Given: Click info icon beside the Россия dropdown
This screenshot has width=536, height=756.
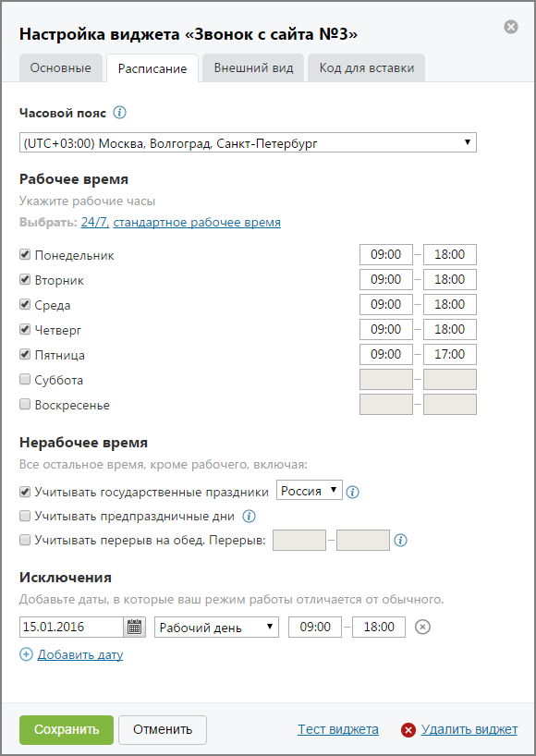Looking at the screenshot, I should pyautogui.click(x=353, y=493).
